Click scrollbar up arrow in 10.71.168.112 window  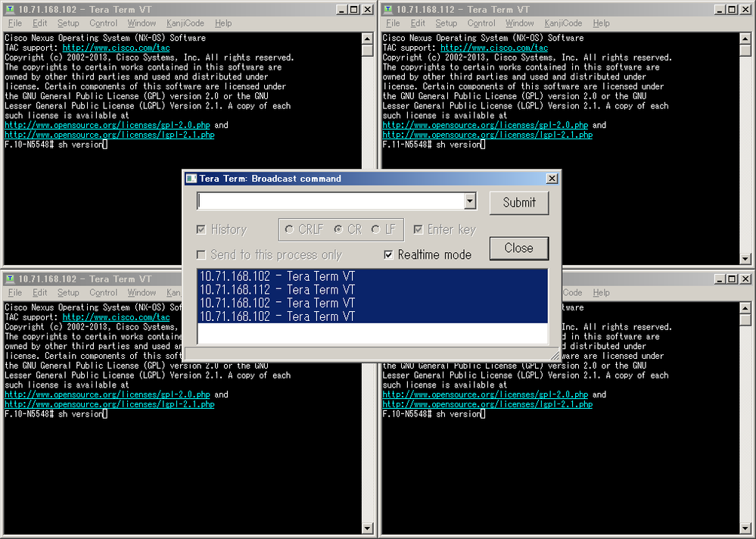coord(745,38)
